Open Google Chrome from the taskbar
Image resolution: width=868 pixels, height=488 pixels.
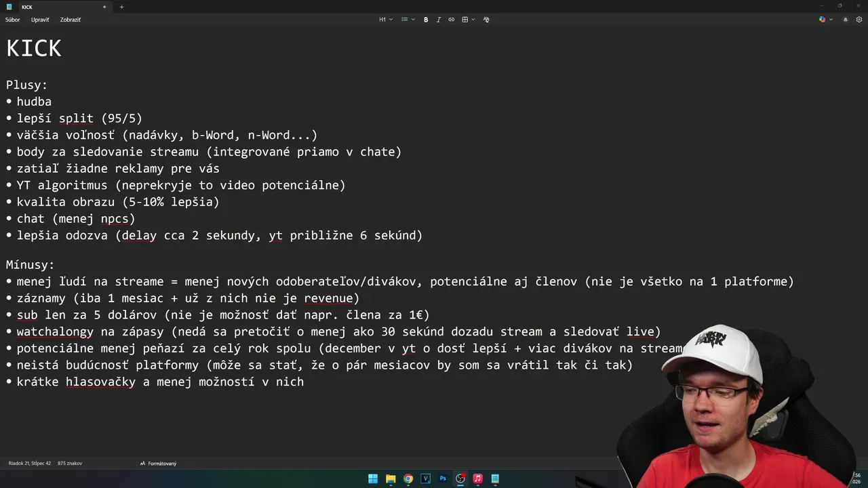pyautogui.click(x=408, y=479)
